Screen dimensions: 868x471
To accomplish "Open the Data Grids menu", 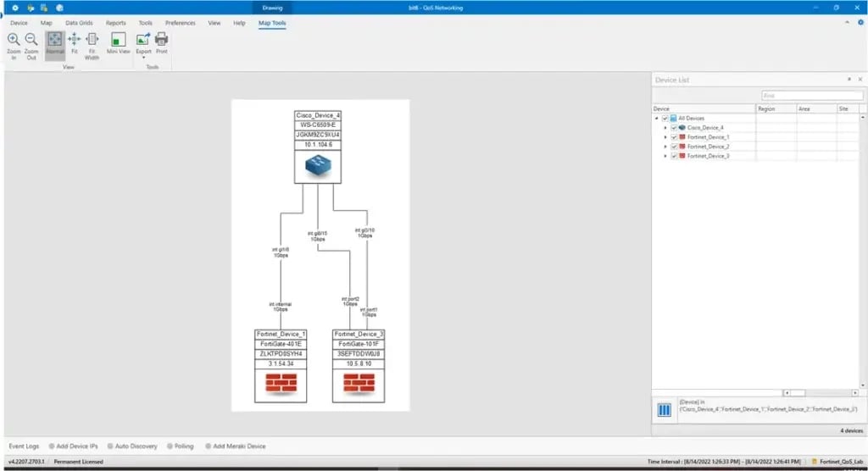I will click(x=79, y=23).
